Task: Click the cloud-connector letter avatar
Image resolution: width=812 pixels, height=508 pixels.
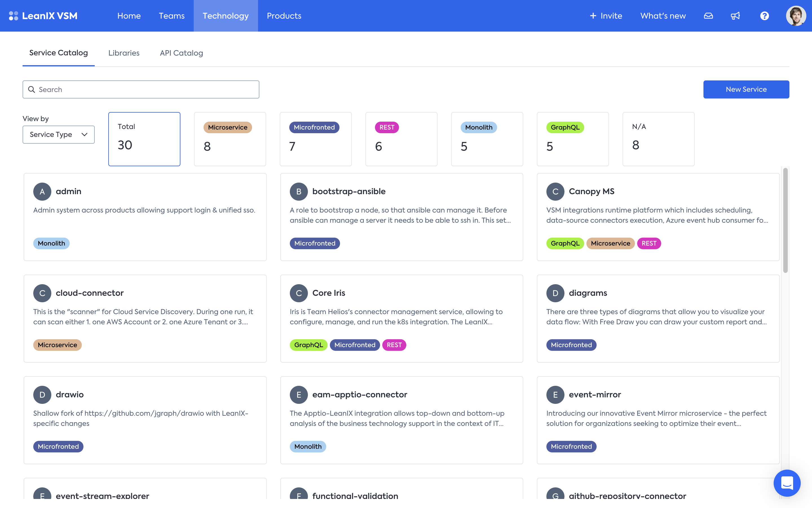Action: (42, 293)
